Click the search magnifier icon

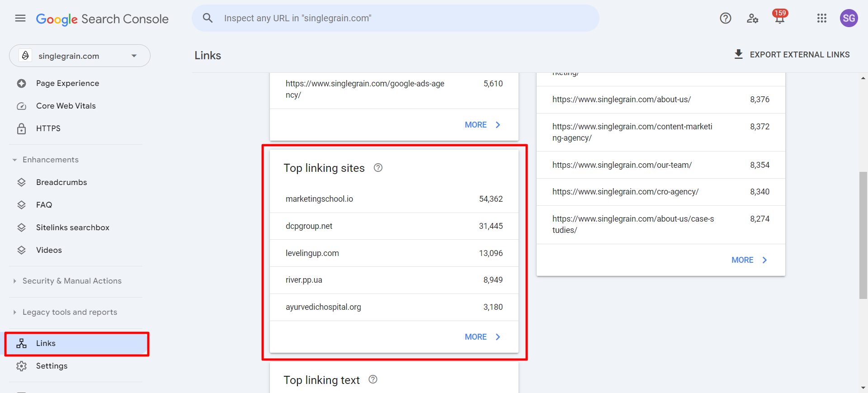[x=208, y=18]
